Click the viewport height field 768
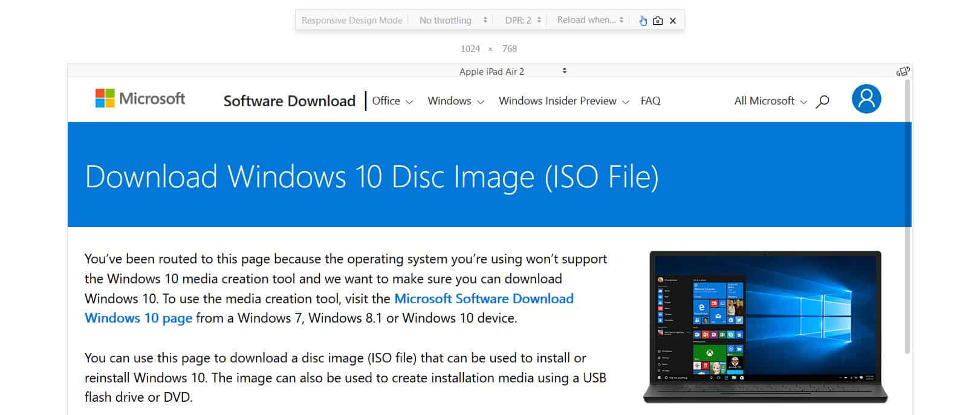 tap(510, 49)
